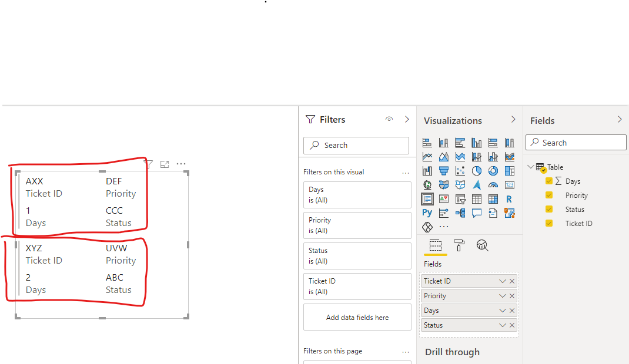This screenshot has width=629, height=364.
Task: Open the Ticket ID is (All) filter card
Action: click(x=357, y=287)
